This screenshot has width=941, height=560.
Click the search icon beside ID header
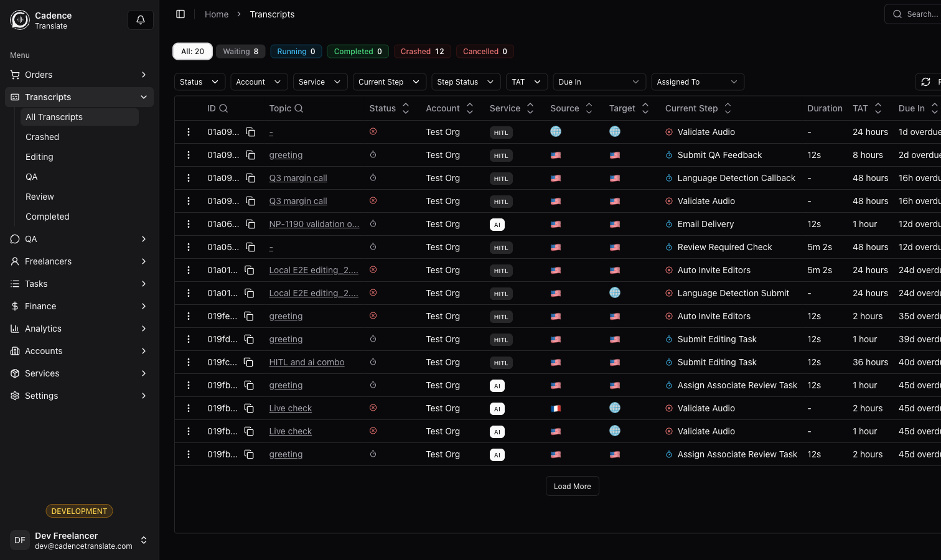(223, 108)
